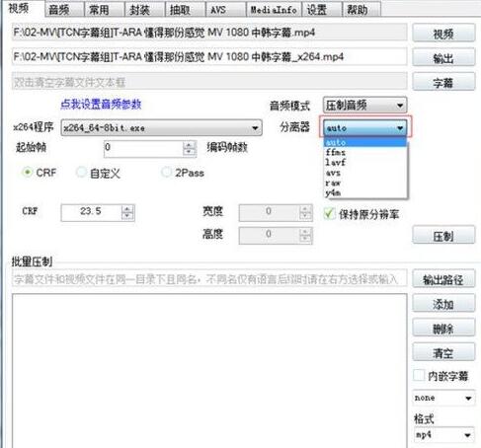Click the 视频 browse button
The image size is (481, 448).
[443, 34]
